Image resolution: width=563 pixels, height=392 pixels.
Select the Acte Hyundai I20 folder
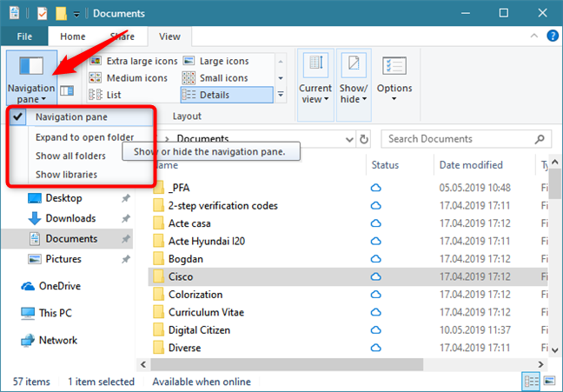(x=207, y=241)
